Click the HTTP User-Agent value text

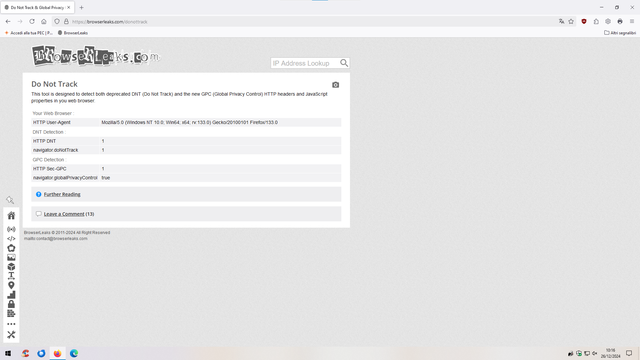pos(189,122)
